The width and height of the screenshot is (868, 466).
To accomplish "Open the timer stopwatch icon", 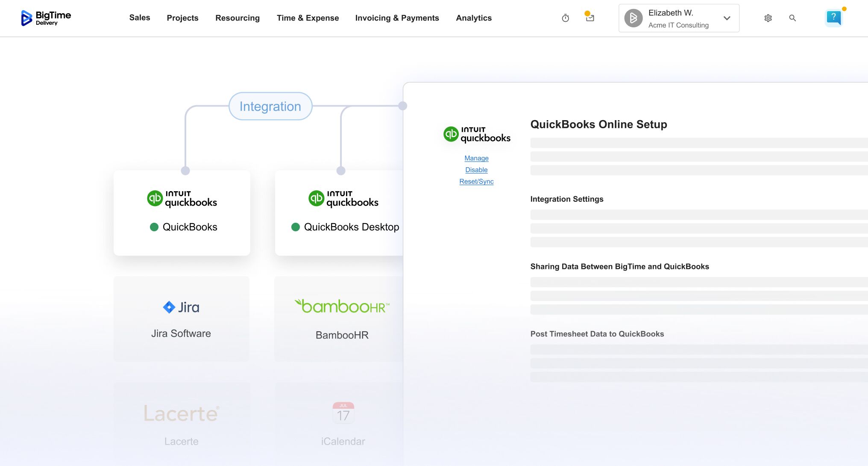I will pyautogui.click(x=565, y=18).
